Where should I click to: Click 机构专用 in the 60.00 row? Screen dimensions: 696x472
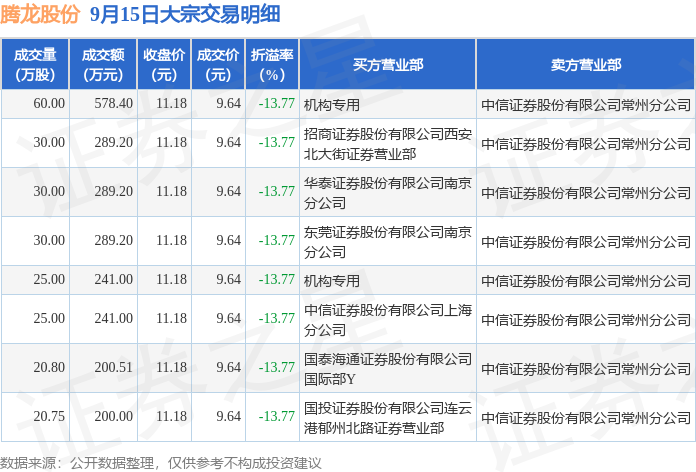332,105
